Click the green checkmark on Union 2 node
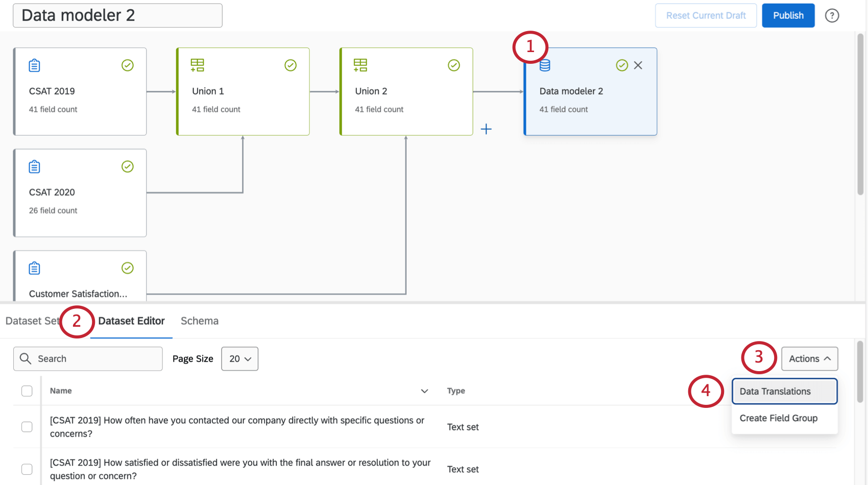This screenshot has height=485, width=868. tap(453, 65)
